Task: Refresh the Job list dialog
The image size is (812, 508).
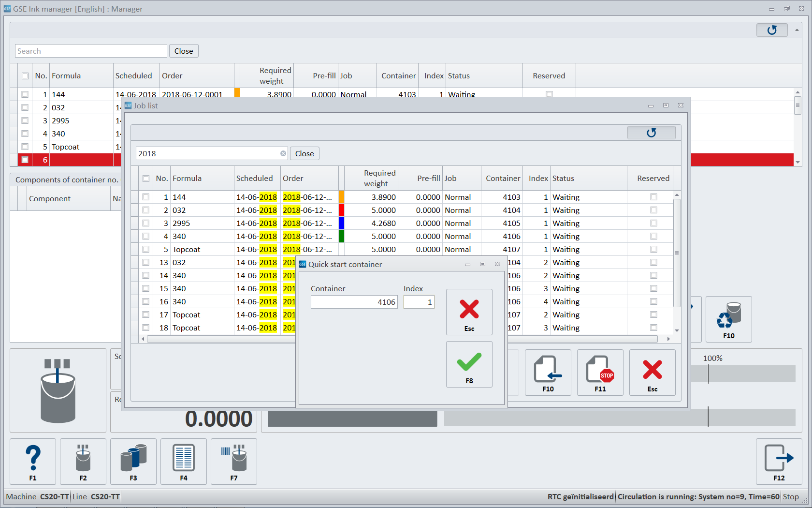Action: click(651, 133)
